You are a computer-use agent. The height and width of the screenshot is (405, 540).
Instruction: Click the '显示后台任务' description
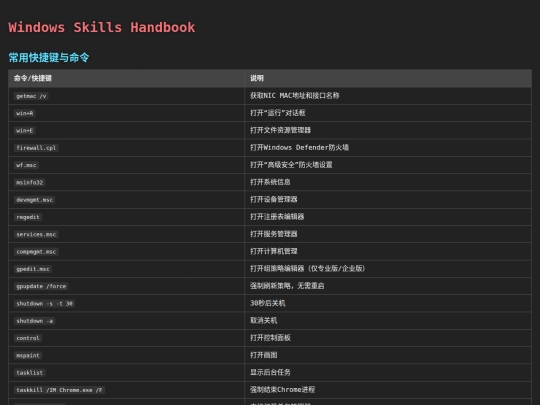point(270,372)
